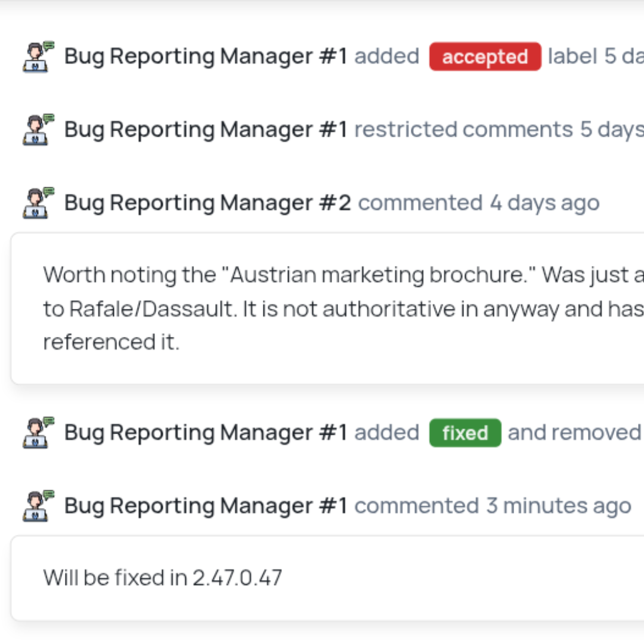
Task: Open Bug Reporting Manager #1 name on accepted event
Action: click(x=205, y=57)
